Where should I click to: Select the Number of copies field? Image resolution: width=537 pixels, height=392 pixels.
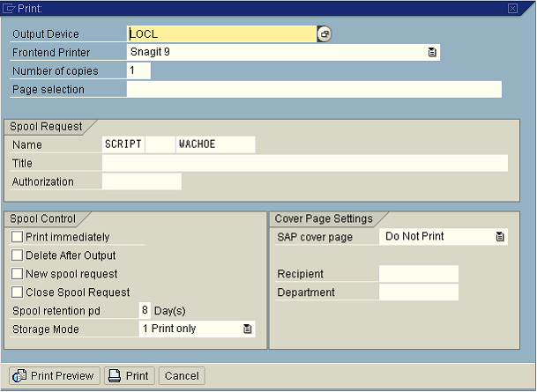click(x=138, y=71)
